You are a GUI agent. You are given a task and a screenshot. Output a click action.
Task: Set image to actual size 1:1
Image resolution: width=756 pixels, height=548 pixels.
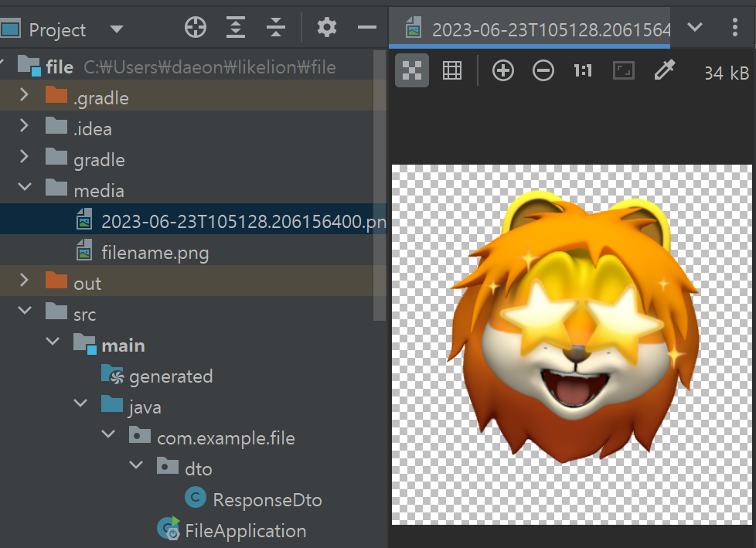tap(583, 71)
